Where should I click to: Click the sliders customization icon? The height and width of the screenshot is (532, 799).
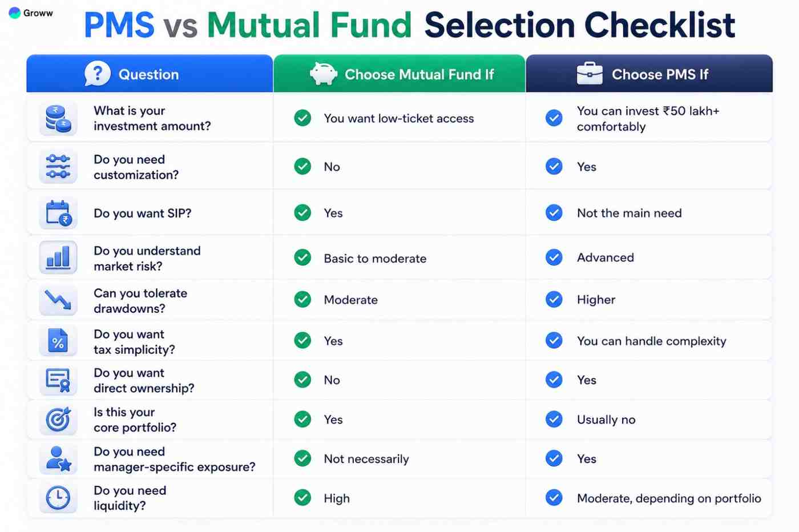pos(58,167)
